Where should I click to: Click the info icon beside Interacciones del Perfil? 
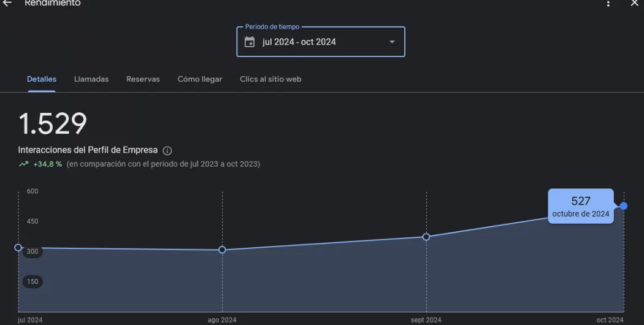[x=167, y=151]
